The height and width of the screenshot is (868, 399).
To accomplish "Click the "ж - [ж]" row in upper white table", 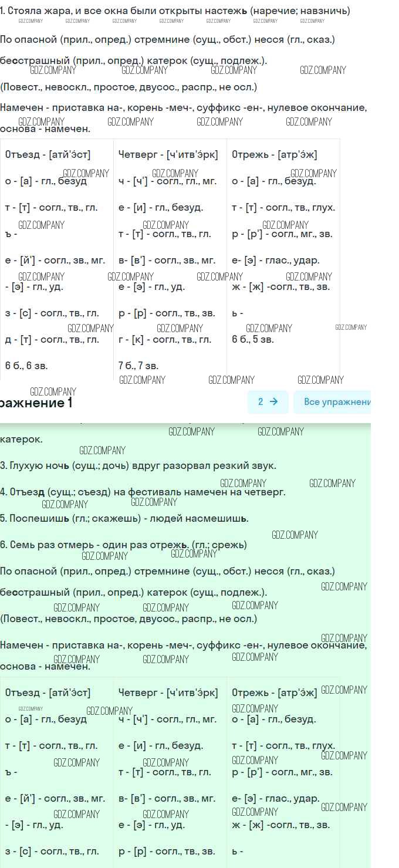I will (x=280, y=286).
